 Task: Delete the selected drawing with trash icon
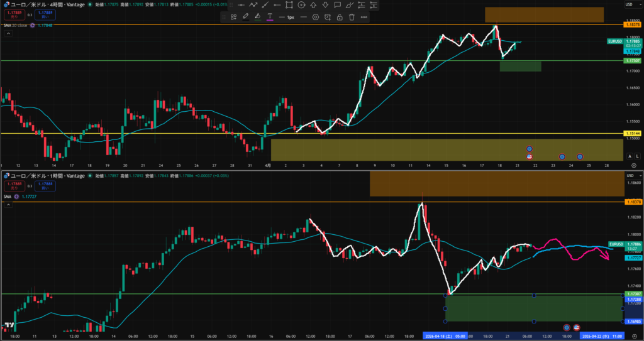click(x=352, y=17)
